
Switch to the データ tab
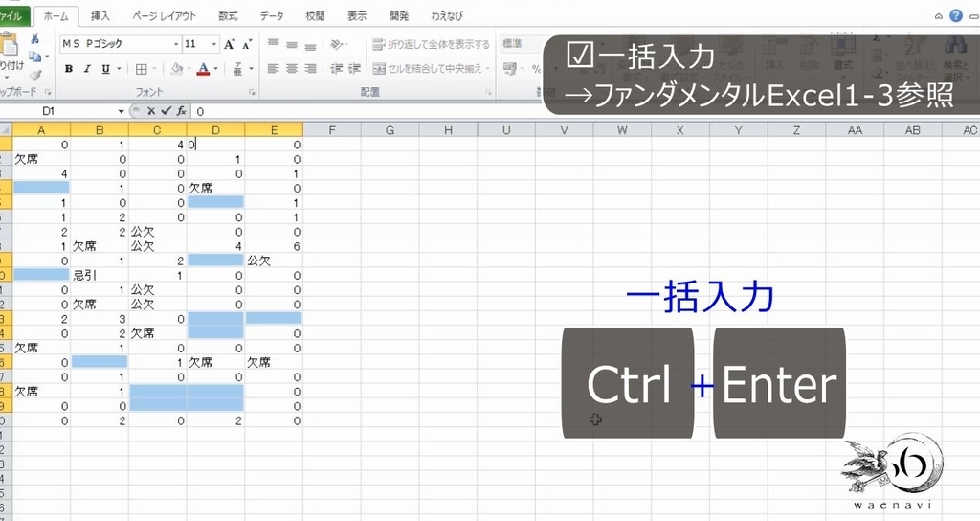(272, 16)
